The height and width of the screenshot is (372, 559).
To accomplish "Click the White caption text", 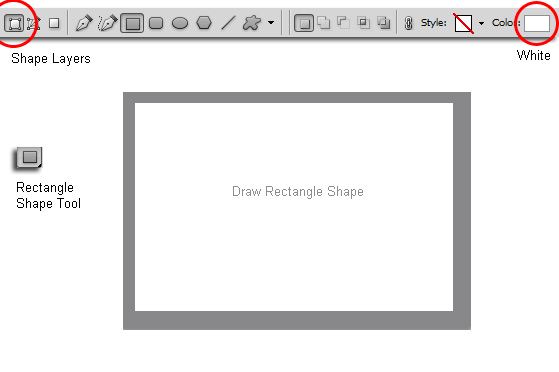I will pos(533,56).
